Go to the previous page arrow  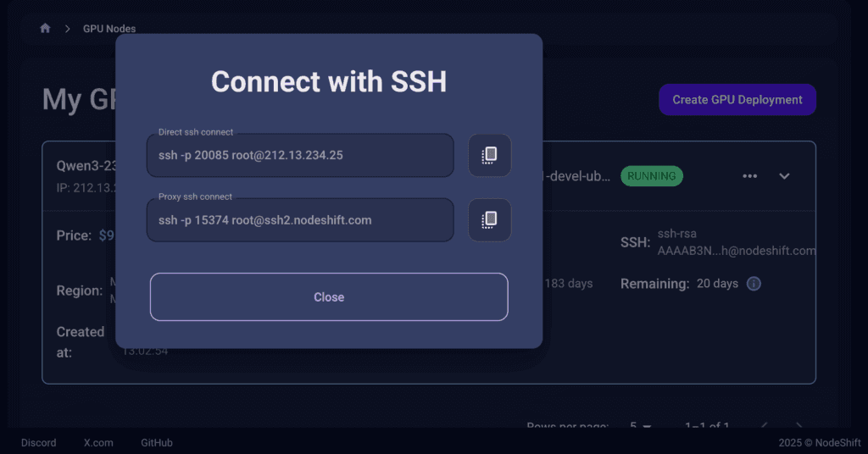point(765,425)
